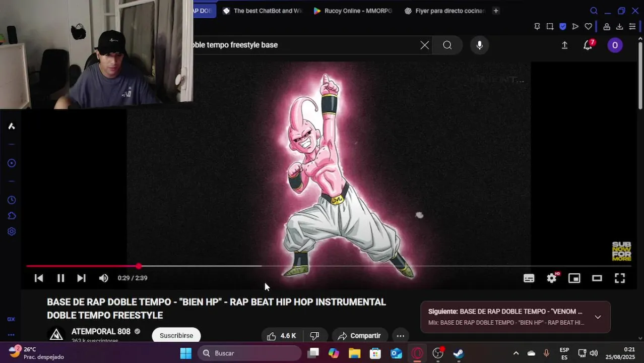Screen dimensions: 644x363
Task: Open more actions three-dot menu
Action: 401,336
